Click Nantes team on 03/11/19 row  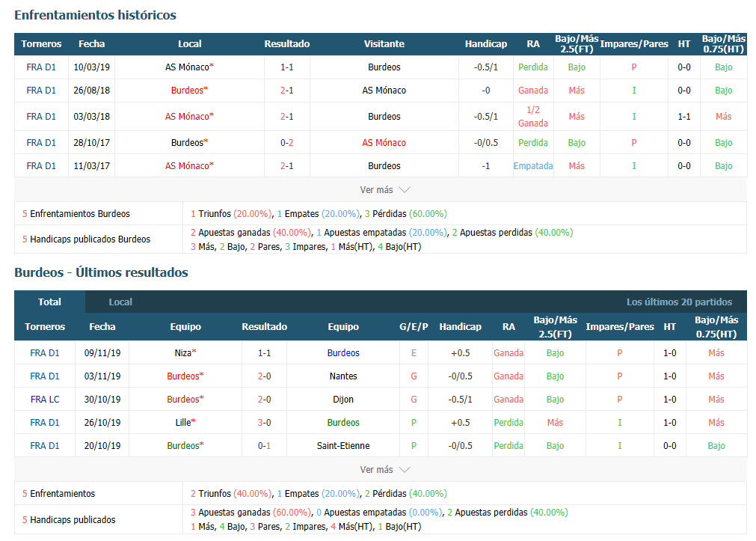pyautogui.click(x=342, y=376)
